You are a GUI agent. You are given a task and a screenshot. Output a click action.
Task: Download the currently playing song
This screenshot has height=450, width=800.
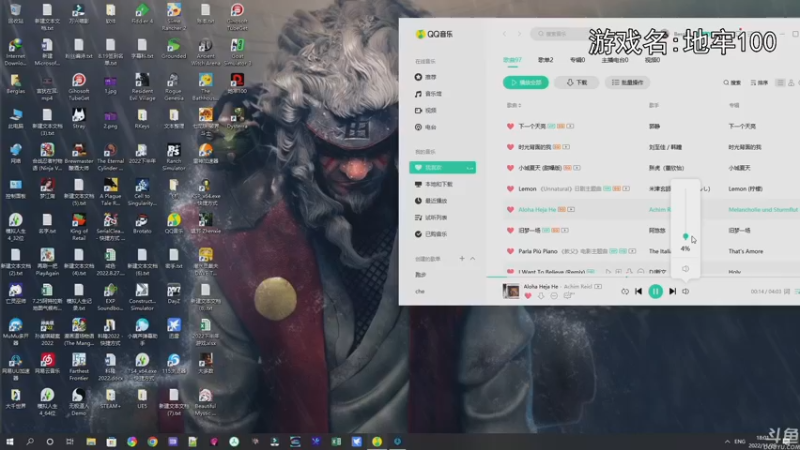(x=541, y=296)
